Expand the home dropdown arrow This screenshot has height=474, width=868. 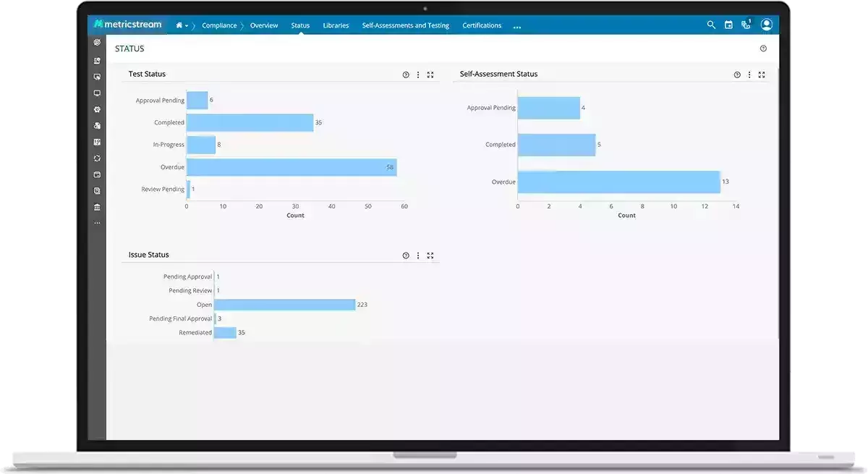click(x=187, y=26)
